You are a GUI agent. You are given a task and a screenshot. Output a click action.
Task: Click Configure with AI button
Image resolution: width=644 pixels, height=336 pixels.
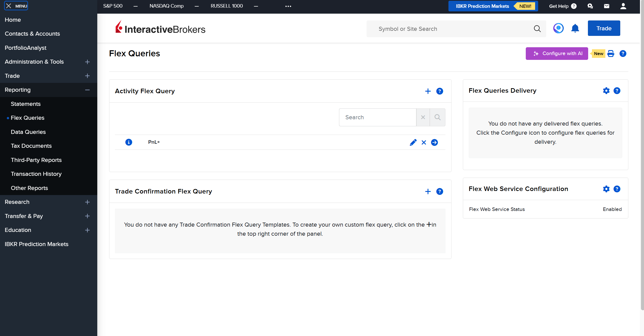pos(557,54)
